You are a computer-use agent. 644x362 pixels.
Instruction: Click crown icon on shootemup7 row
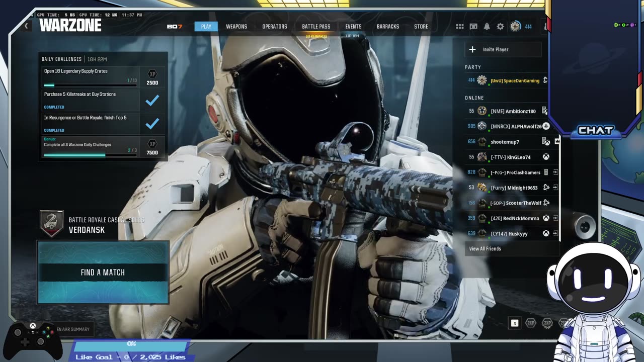[x=557, y=142]
